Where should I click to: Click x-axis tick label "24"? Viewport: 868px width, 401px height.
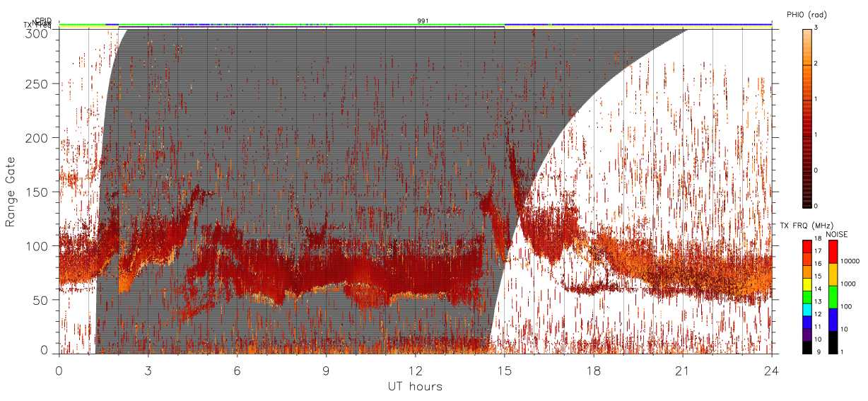click(772, 369)
